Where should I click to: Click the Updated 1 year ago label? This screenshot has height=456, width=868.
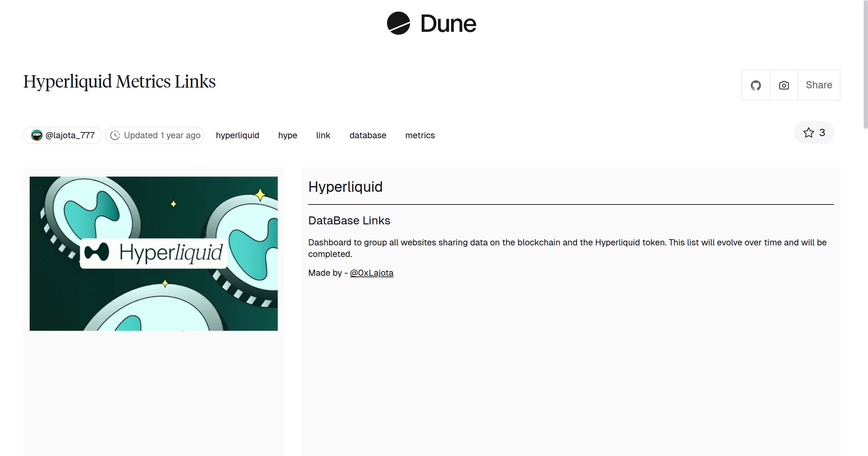(x=162, y=135)
